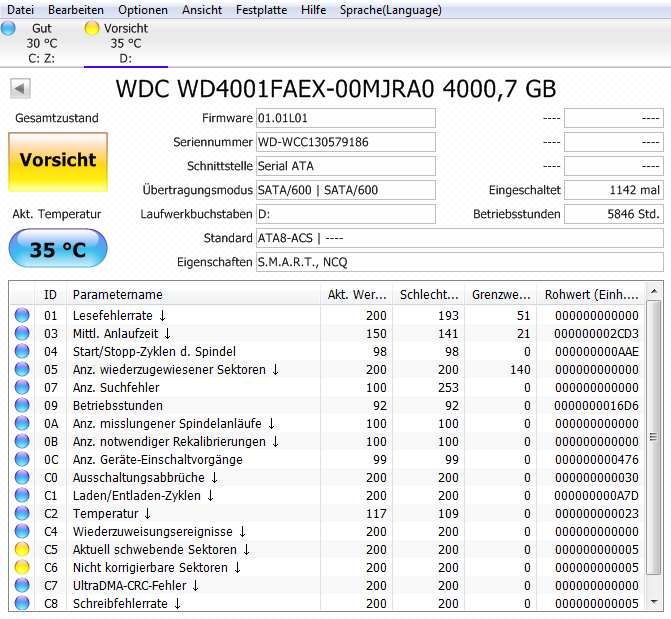
Task: Click the Parametername column header
Action: 193,295
